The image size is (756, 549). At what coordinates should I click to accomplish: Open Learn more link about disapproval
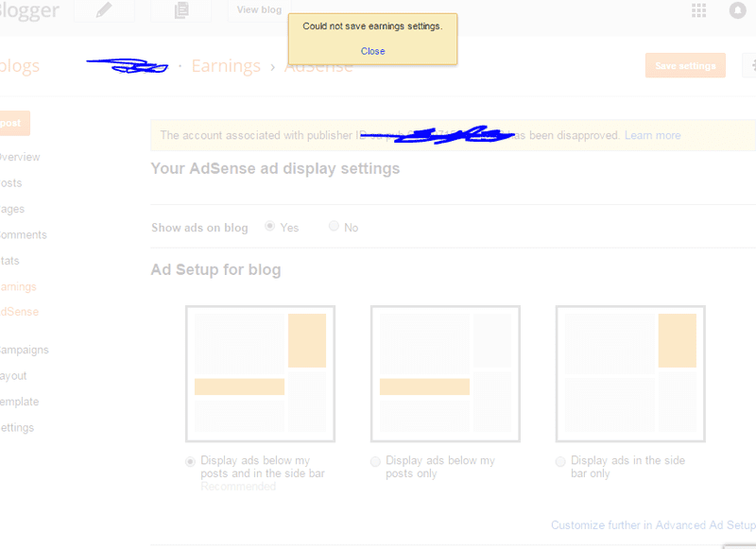[652, 135]
